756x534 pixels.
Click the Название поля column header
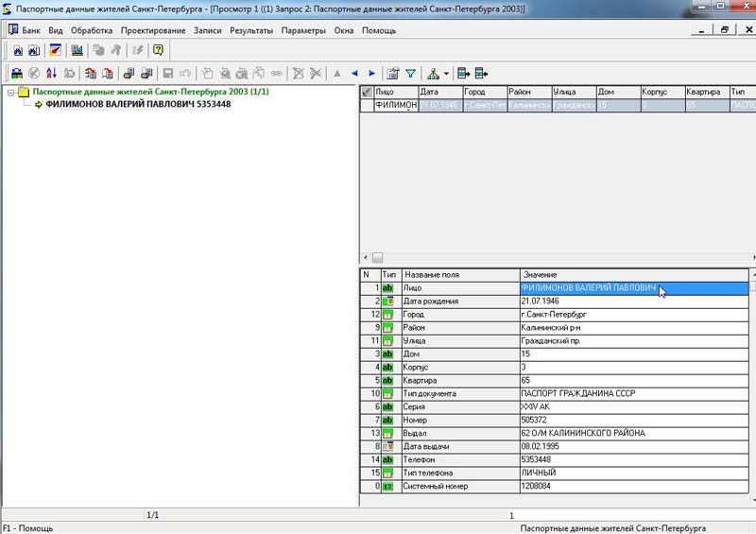pos(459,274)
